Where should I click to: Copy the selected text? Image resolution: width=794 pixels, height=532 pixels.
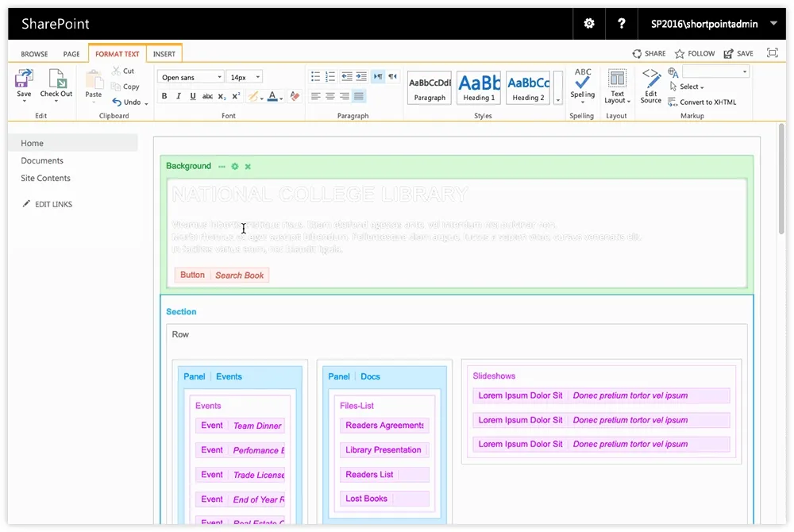(125, 87)
